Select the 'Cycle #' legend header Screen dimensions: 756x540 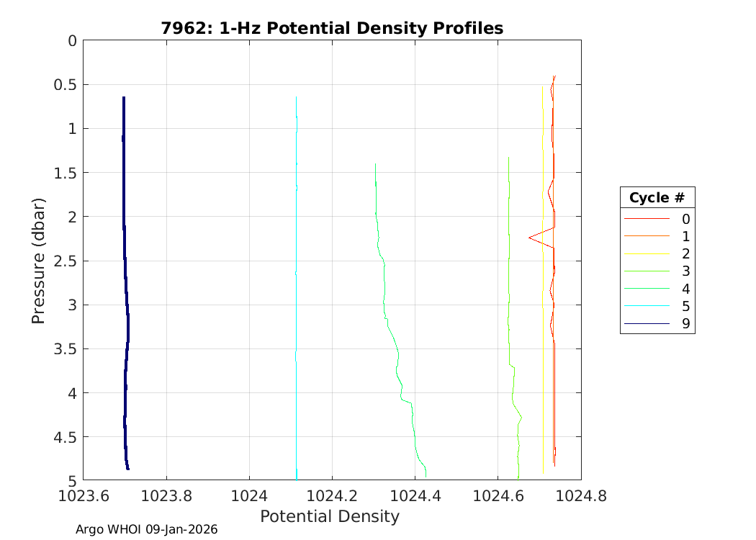[x=657, y=198]
